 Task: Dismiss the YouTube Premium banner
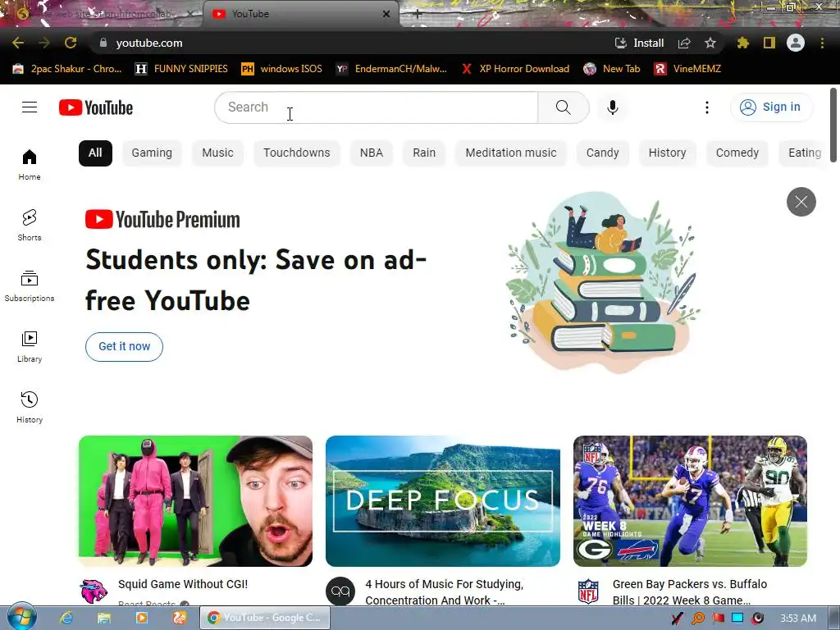tap(801, 202)
